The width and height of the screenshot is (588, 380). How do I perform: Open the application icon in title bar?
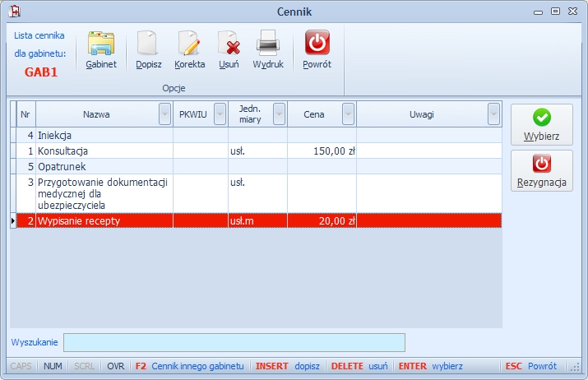pos(15,11)
